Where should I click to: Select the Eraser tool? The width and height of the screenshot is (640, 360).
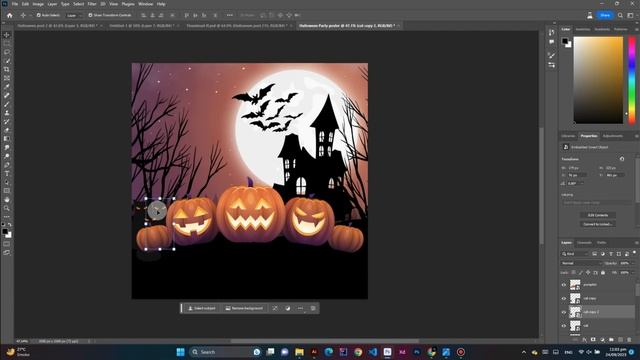7,130
